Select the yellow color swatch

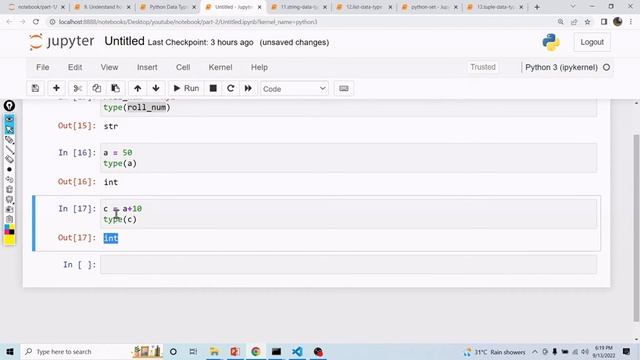click(x=9, y=240)
